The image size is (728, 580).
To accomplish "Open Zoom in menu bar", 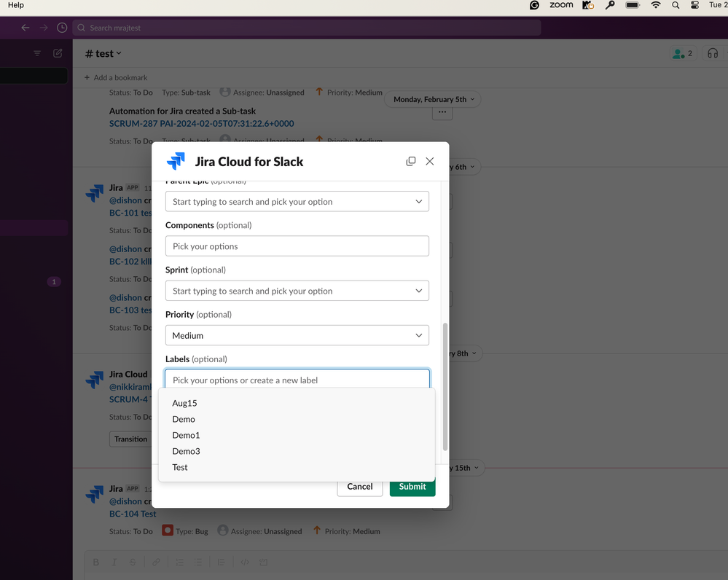I will tap(561, 4).
